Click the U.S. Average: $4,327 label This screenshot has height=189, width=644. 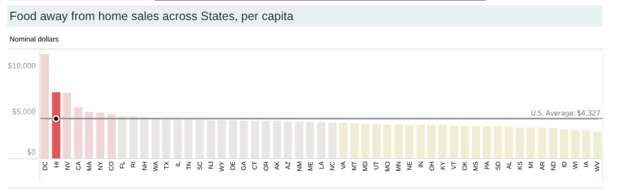(x=566, y=113)
